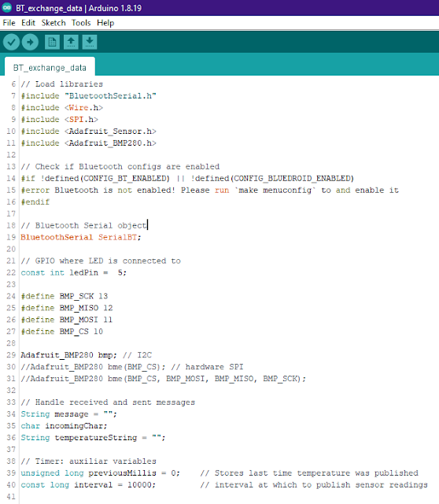The height and width of the screenshot is (504, 439).
Task: Click the 'BluetoothSerial SerialBT;' declaration
Action: tap(81, 237)
